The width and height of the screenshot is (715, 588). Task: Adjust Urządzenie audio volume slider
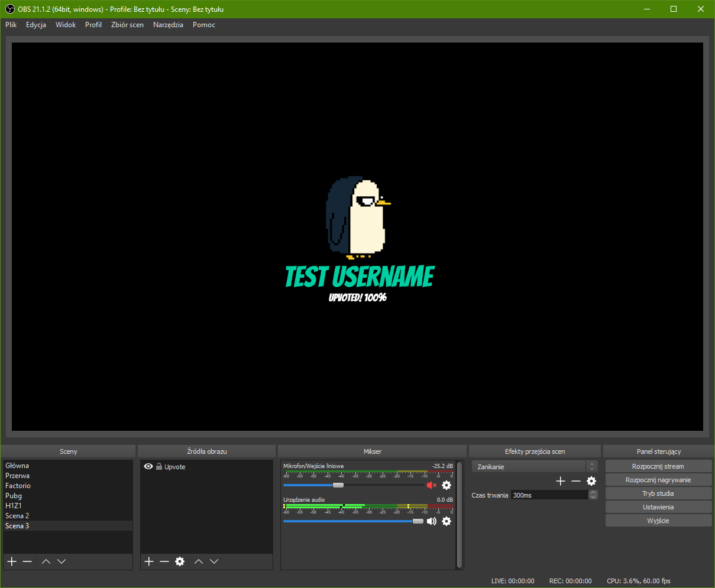click(x=418, y=521)
